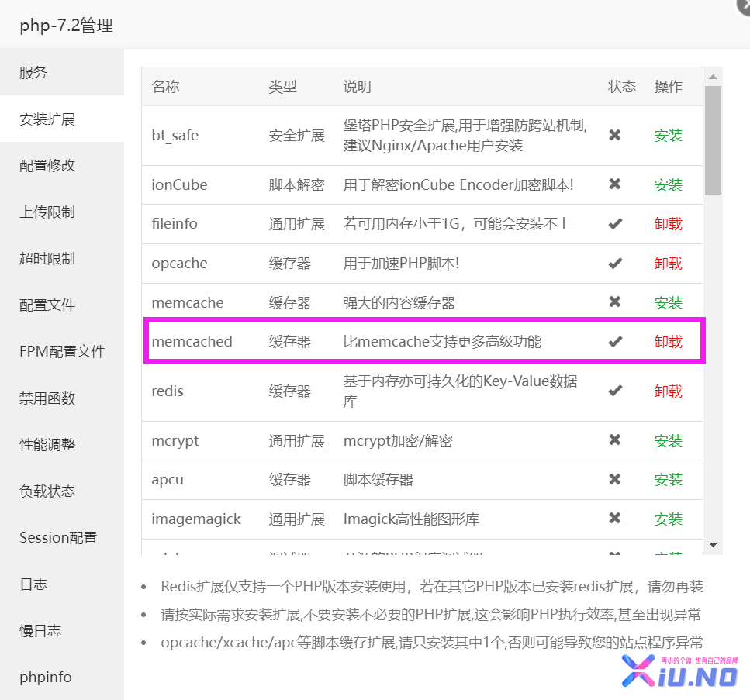Viewport: 750px width, 700px height.
Task: Open the FPM配置文件 tab
Action: 62,351
